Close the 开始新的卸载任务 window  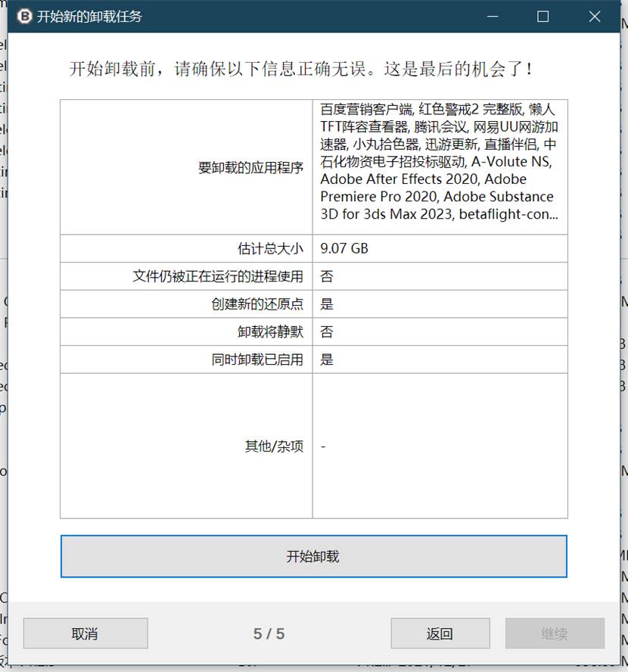point(594,17)
